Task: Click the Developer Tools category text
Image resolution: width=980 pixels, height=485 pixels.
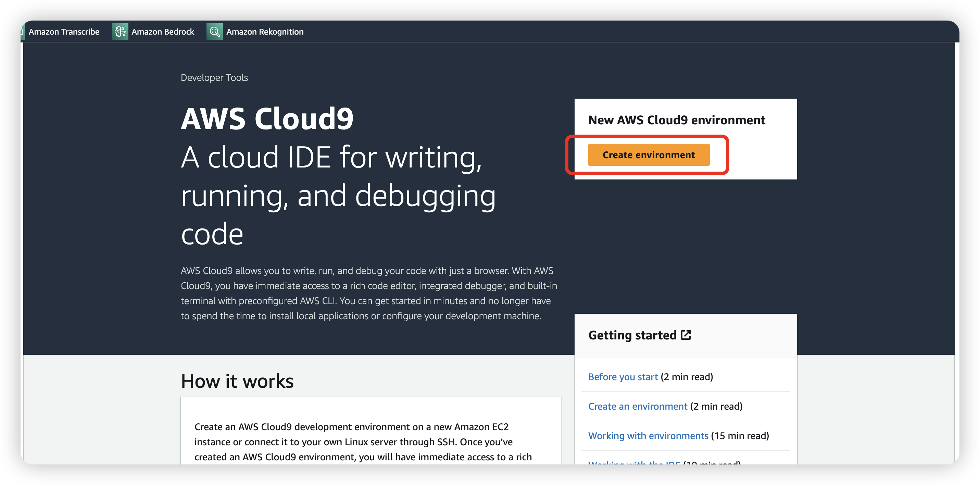Action: pos(214,78)
